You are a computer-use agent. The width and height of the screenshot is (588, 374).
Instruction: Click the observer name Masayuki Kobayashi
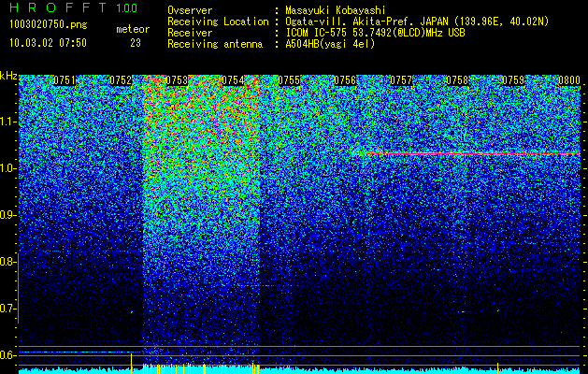click(336, 10)
